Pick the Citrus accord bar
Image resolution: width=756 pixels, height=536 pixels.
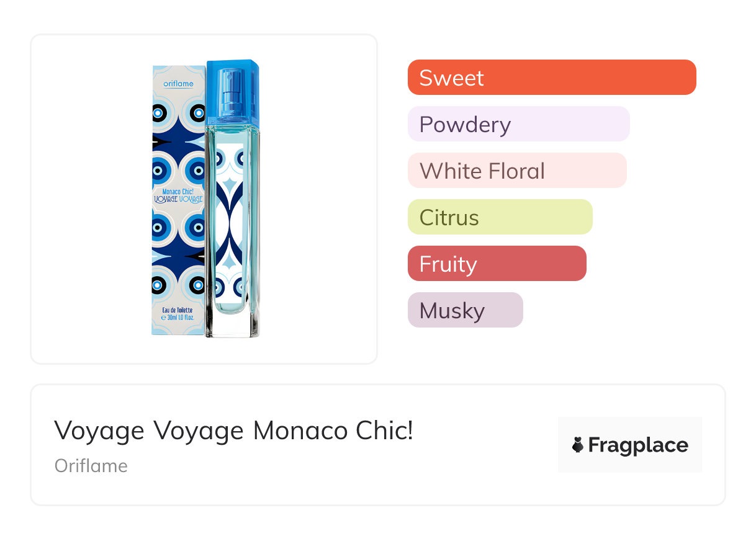tap(500, 217)
